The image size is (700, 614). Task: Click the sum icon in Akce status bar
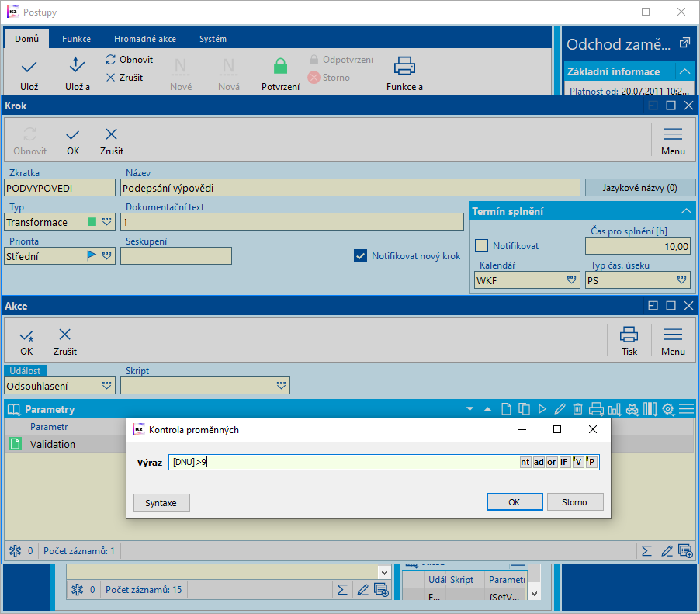point(646,550)
